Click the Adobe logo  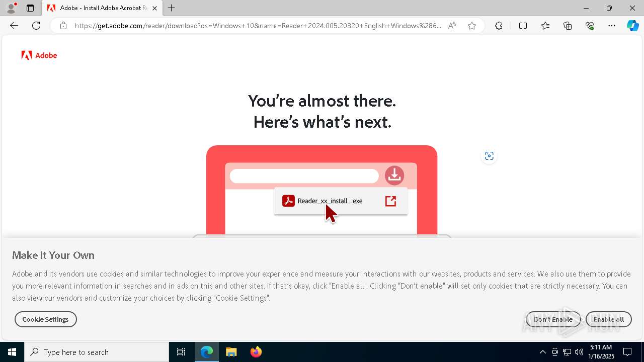click(x=39, y=55)
